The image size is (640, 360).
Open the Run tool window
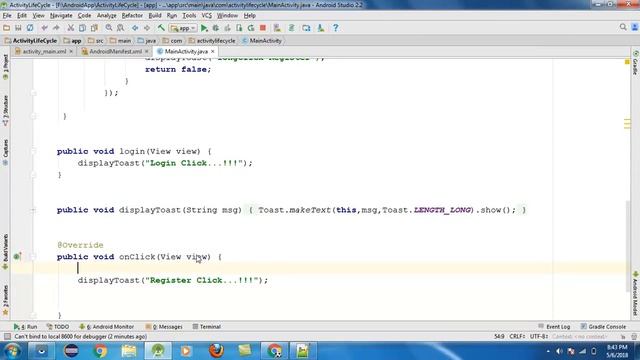(x=25, y=327)
